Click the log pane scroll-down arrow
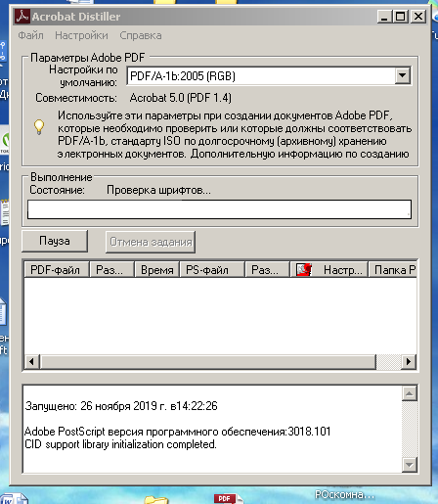Screen dimensions: 438x504 (x=410, y=464)
